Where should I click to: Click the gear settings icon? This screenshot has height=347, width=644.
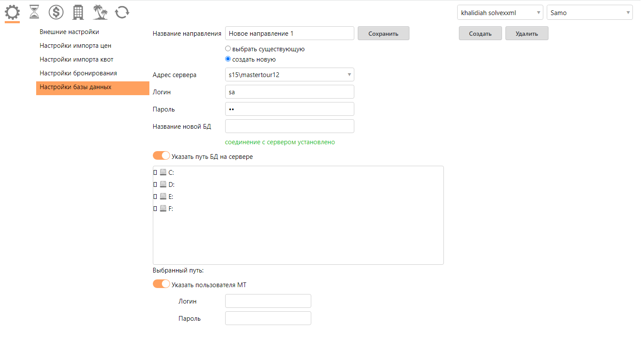click(12, 12)
